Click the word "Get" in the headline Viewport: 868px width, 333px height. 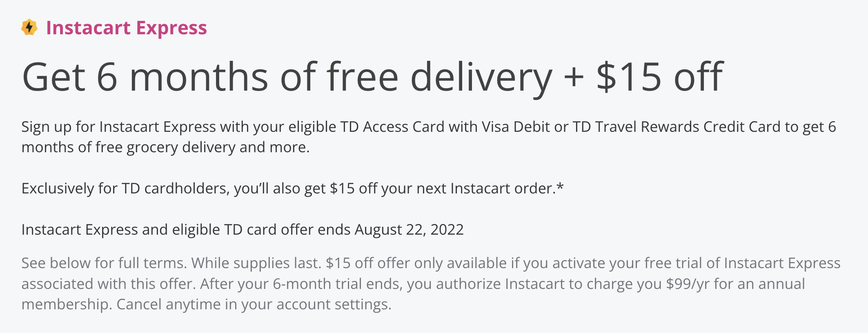[x=53, y=77]
